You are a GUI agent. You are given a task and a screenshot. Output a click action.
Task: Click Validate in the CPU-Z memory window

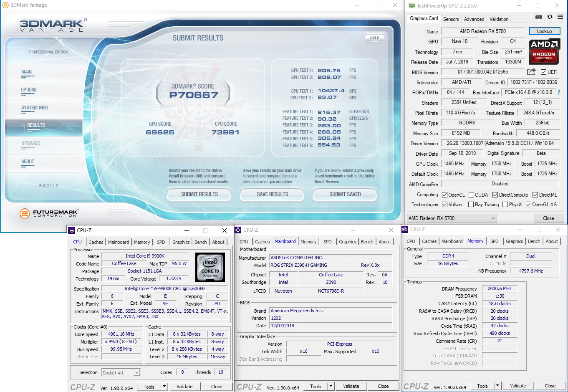[x=518, y=386]
